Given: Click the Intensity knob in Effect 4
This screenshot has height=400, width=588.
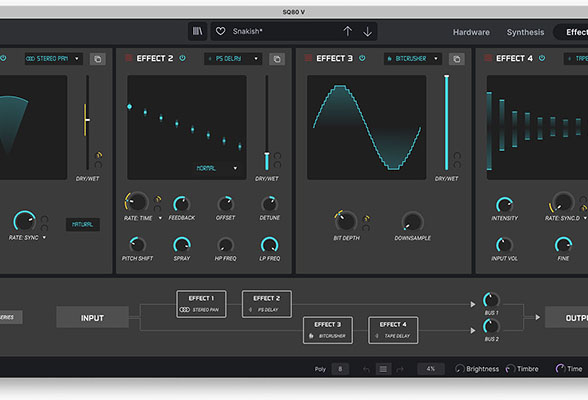Looking at the screenshot, I should click(x=504, y=204).
